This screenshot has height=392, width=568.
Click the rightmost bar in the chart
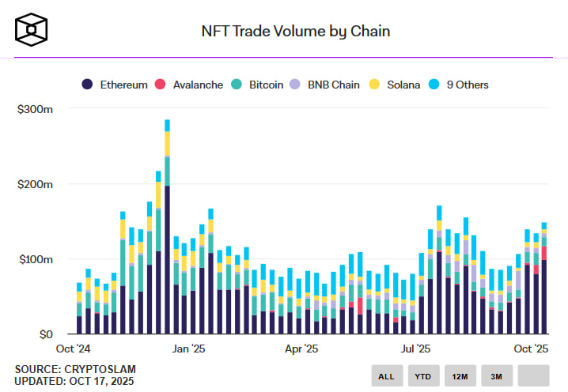[544, 285]
